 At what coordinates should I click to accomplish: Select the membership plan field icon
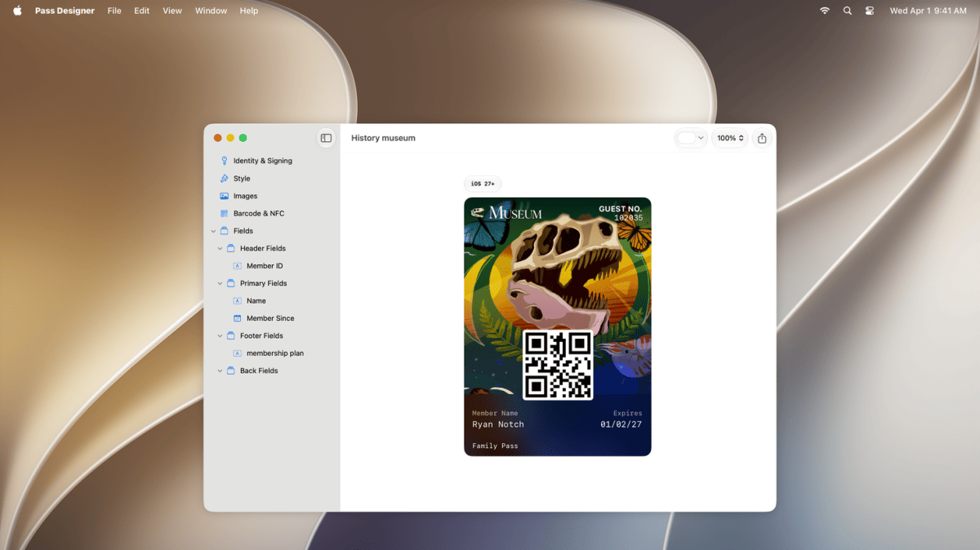click(238, 353)
